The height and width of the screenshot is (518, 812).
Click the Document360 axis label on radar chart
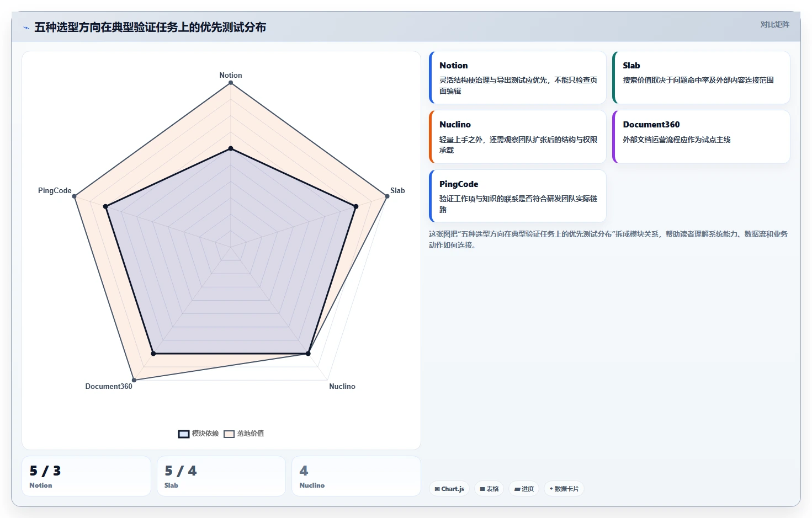pyautogui.click(x=109, y=386)
